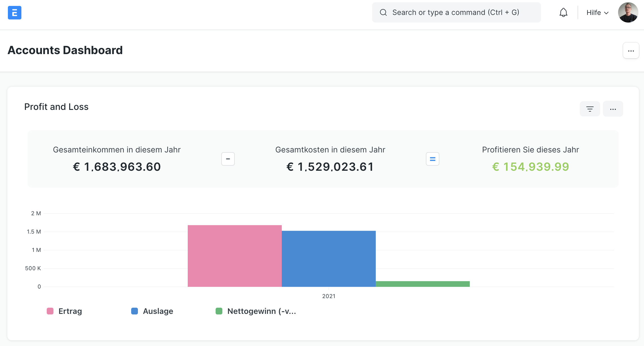
Task: Expand the Hilfe dropdown menu
Action: (597, 13)
